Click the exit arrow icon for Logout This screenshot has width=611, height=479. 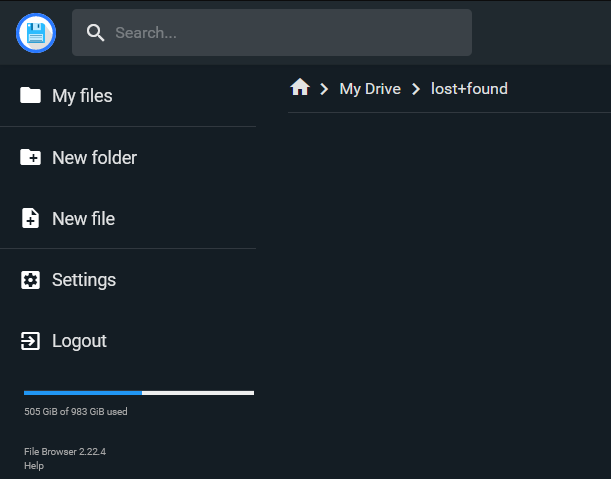coord(30,341)
